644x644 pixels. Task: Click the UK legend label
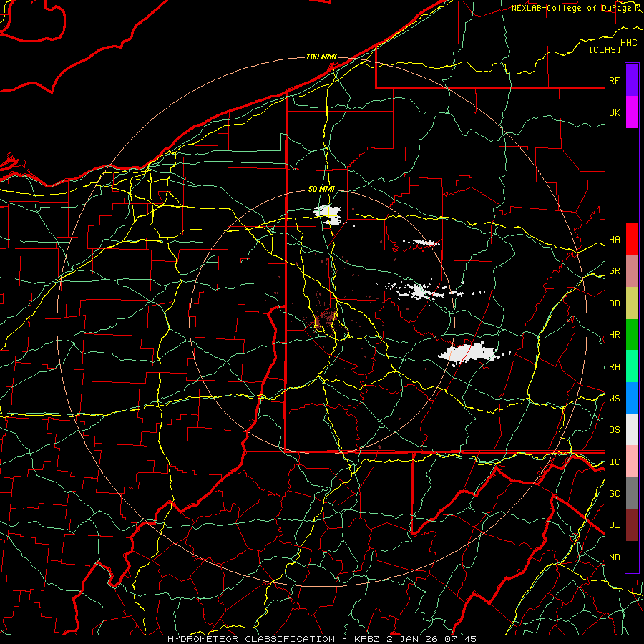click(614, 112)
